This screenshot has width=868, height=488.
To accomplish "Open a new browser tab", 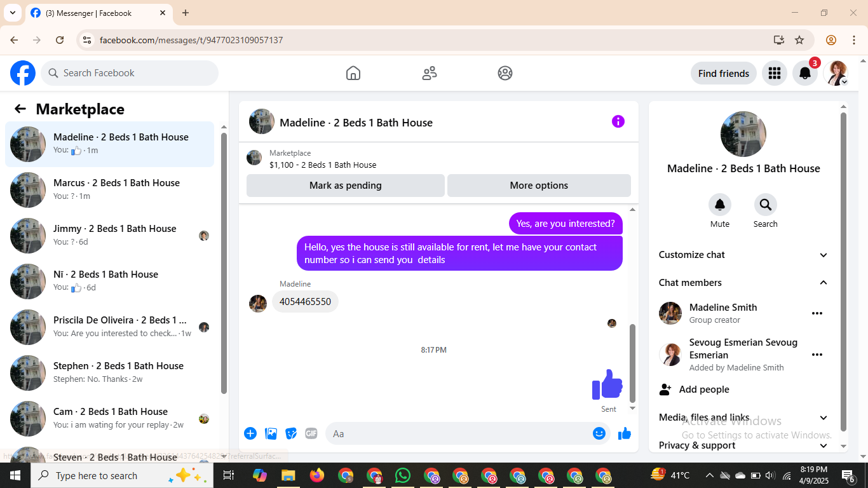I will (186, 13).
